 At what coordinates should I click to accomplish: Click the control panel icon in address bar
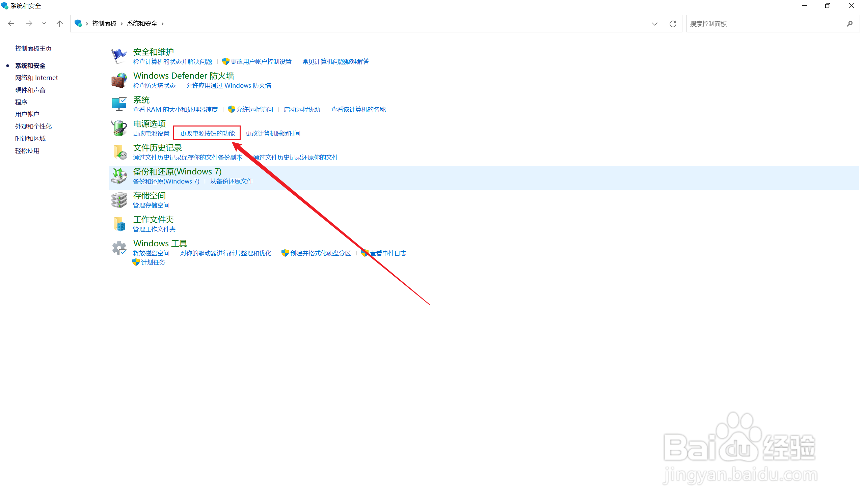click(x=78, y=23)
